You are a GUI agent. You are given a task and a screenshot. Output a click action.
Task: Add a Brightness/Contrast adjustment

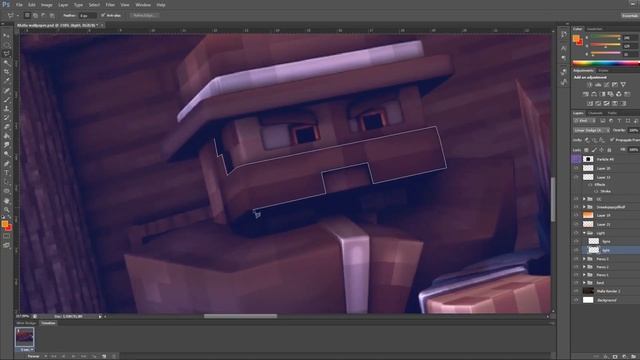point(589,84)
